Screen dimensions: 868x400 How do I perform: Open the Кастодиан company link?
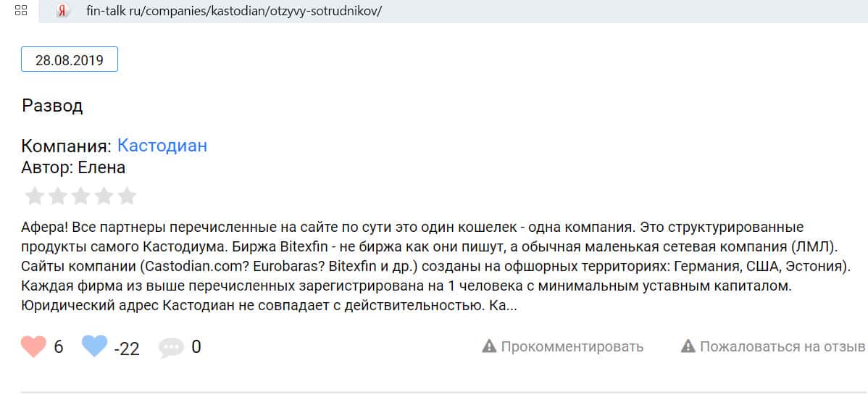tap(162, 146)
